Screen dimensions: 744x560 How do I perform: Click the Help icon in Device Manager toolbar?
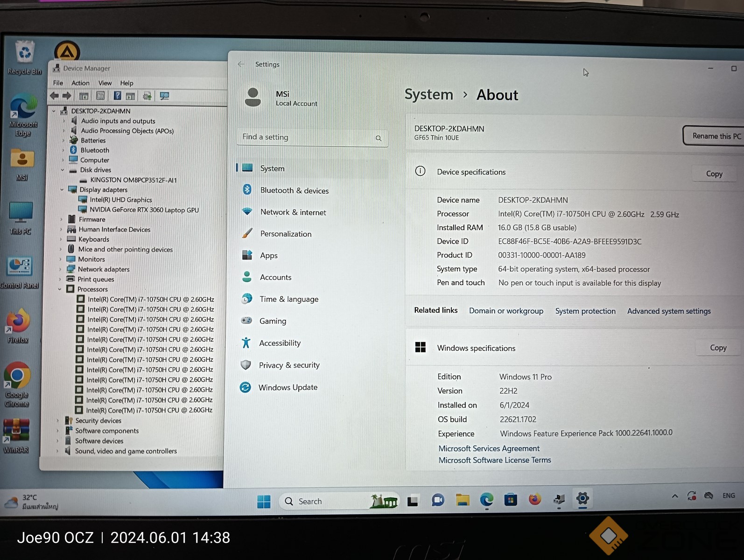click(x=117, y=96)
